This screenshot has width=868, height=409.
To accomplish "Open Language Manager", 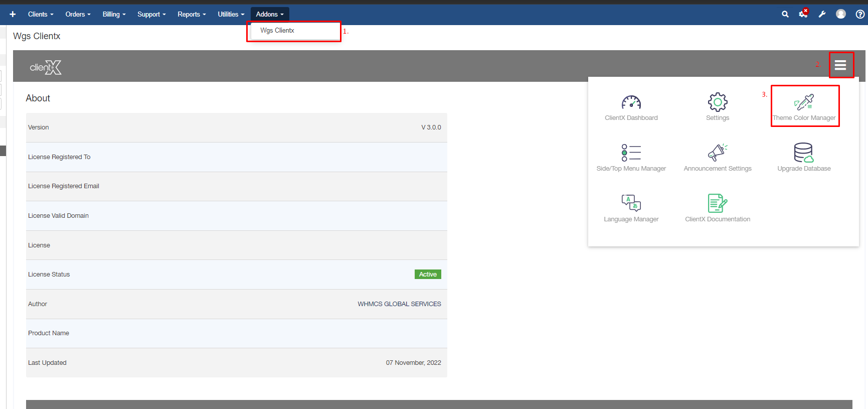I will pyautogui.click(x=631, y=203).
